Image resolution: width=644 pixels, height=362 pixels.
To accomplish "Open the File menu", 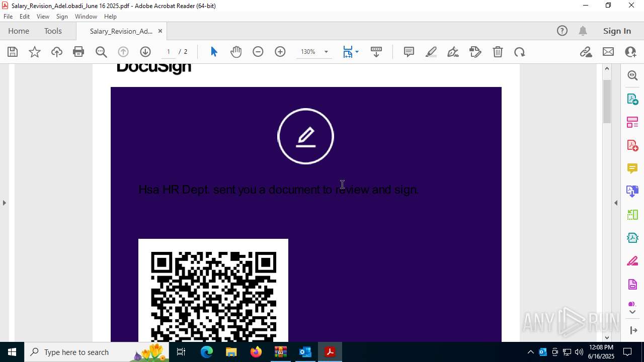I will [8, 17].
